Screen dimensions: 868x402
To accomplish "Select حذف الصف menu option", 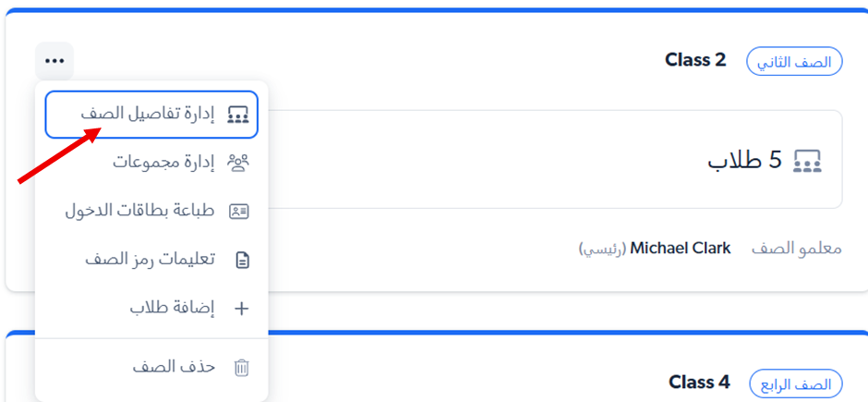I will pos(174,367).
